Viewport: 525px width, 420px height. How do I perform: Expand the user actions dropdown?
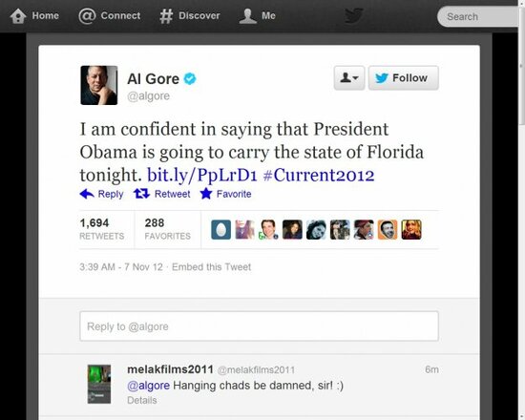tap(349, 77)
